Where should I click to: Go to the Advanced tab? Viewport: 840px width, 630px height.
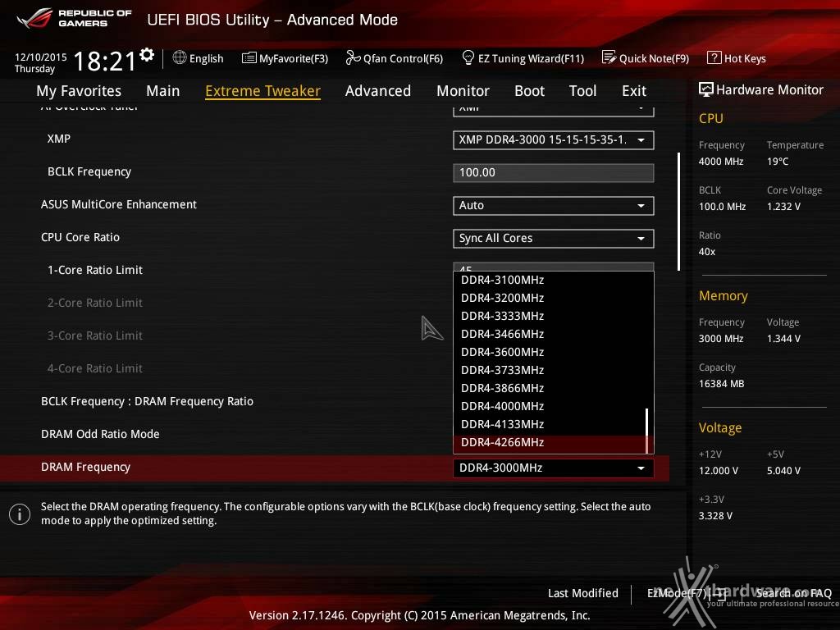click(x=378, y=91)
